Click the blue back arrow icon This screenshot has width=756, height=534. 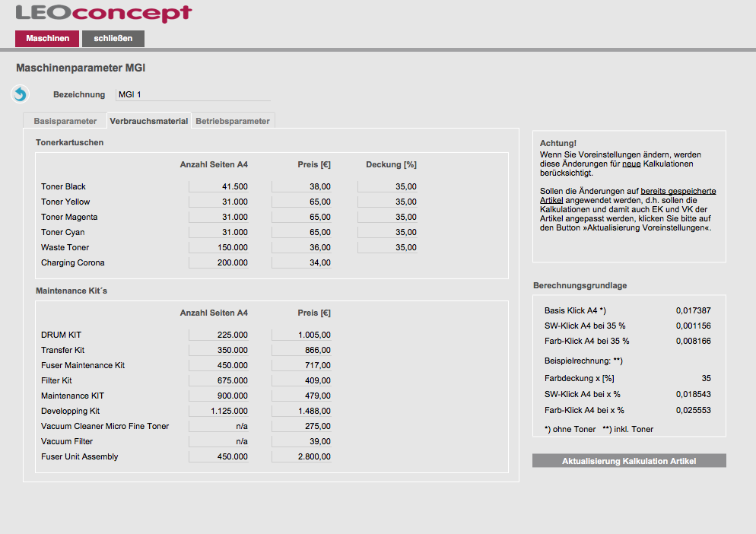tap(21, 94)
